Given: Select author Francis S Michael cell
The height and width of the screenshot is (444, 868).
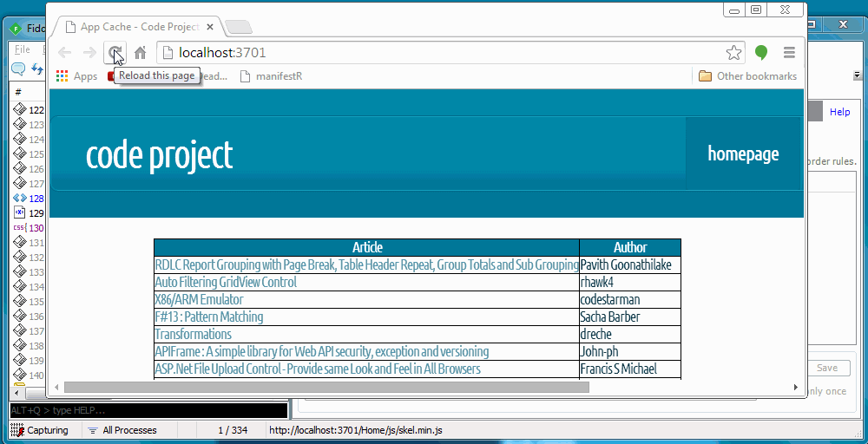Looking at the screenshot, I should click(x=630, y=369).
